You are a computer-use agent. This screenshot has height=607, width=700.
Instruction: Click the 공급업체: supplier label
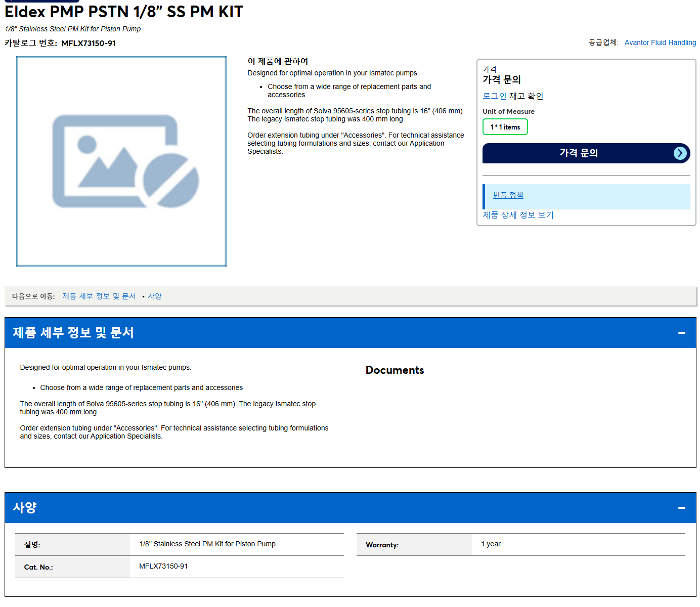[x=603, y=42]
